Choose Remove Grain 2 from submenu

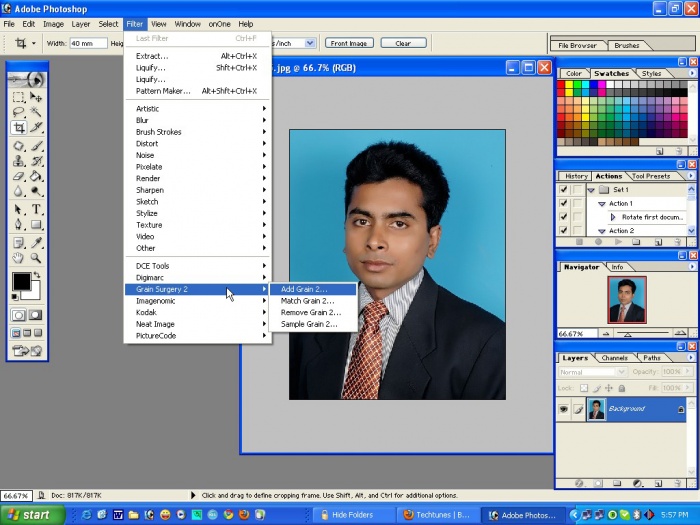click(x=313, y=312)
